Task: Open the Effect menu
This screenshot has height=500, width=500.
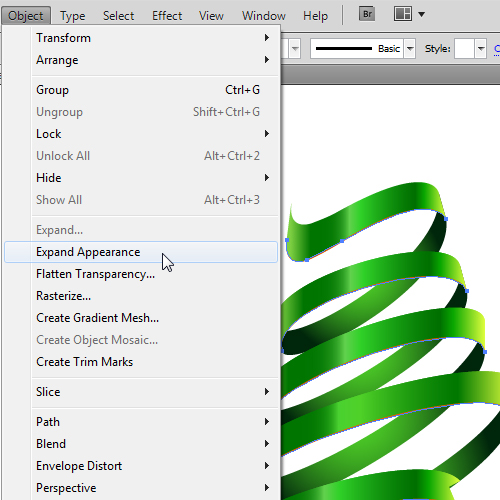Action: click(167, 16)
